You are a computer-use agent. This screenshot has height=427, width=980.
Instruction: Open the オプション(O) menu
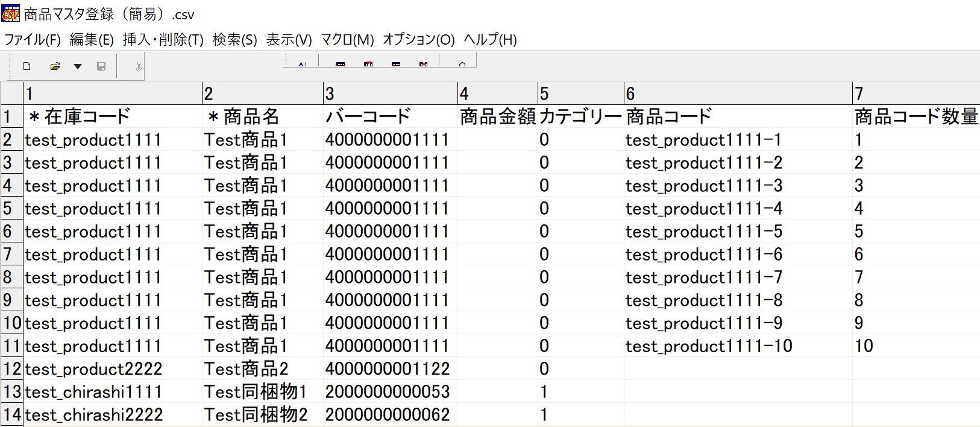pyautogui.click(x=419, y=40)
